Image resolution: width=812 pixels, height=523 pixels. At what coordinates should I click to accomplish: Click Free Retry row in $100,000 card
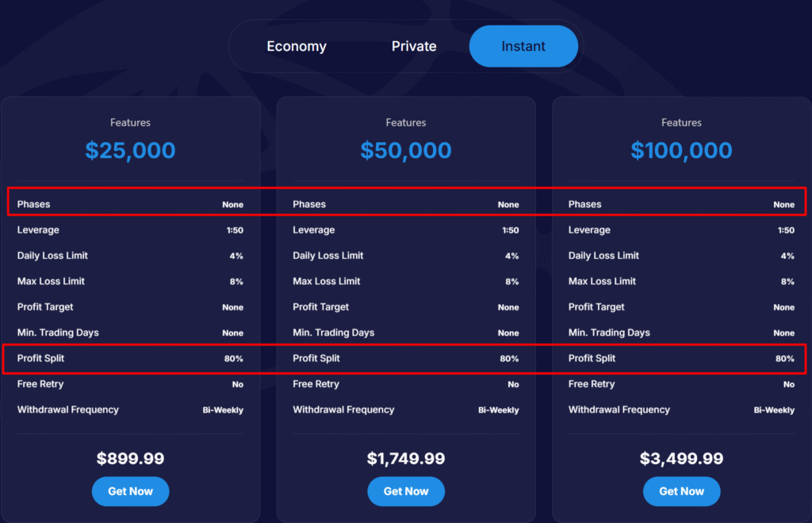(x=681, y=384)
